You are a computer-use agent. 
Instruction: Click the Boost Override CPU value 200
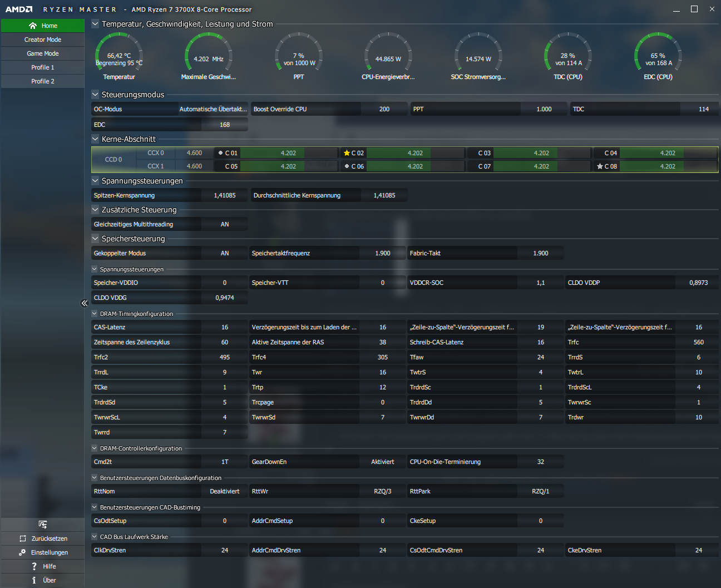coord(384,109)
